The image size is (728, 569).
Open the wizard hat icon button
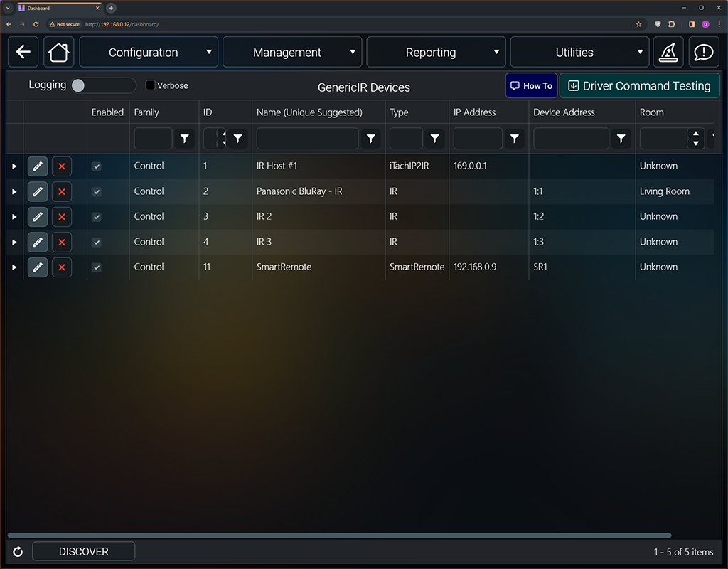coord(668,52)
